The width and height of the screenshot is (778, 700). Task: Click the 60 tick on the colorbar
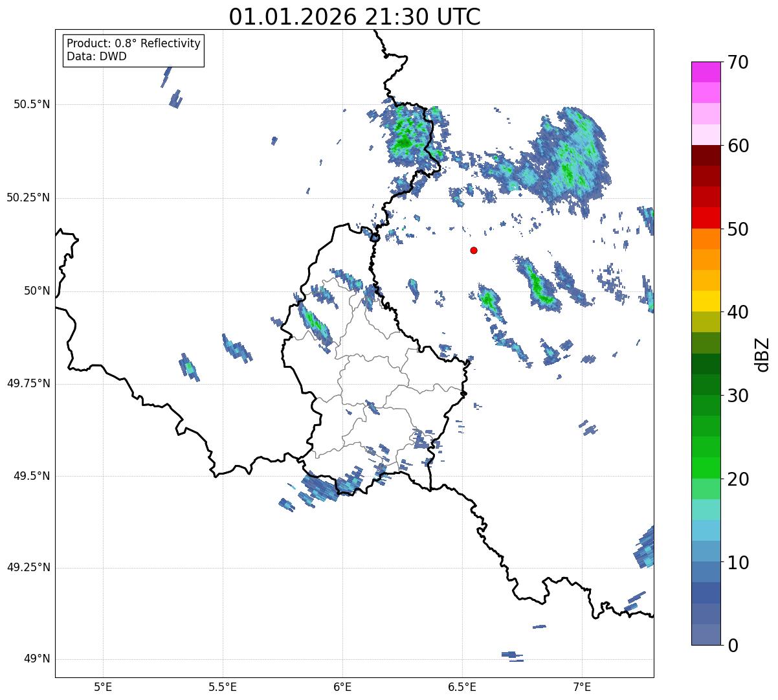click(738, 146)
